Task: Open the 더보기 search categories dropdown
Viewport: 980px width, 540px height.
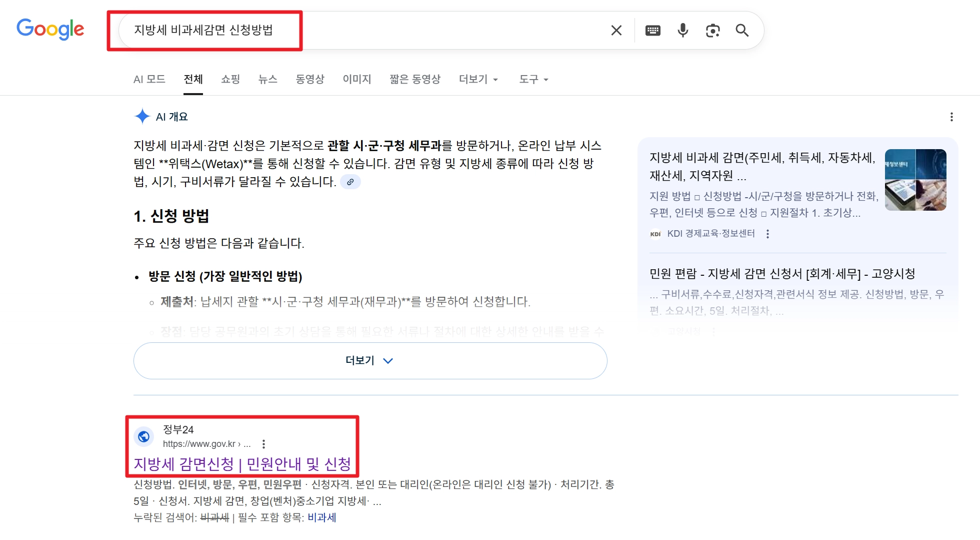Action: [x=477, y=79]
